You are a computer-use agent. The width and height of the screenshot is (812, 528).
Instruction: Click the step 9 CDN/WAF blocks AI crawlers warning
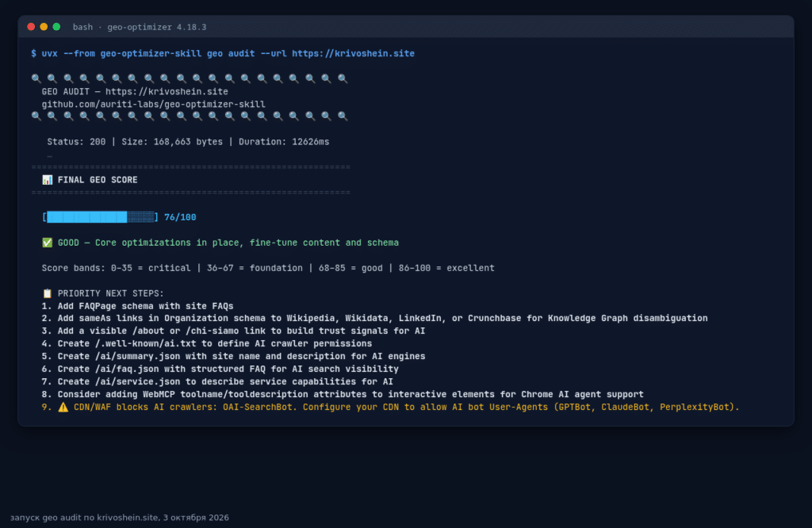(390, 407)
